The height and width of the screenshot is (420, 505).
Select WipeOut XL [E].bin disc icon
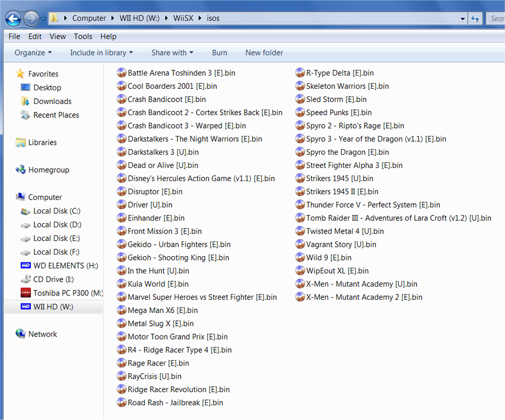coord(300,271)
